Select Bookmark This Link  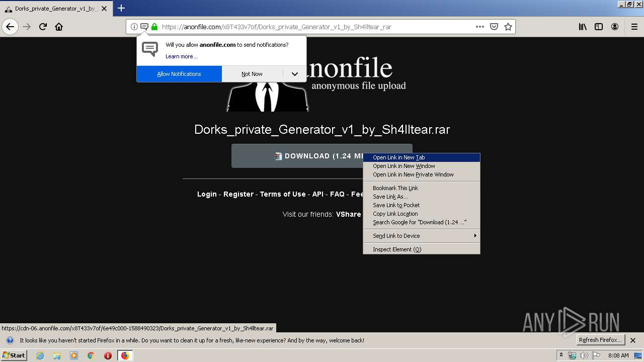click(x=422, y=188)
